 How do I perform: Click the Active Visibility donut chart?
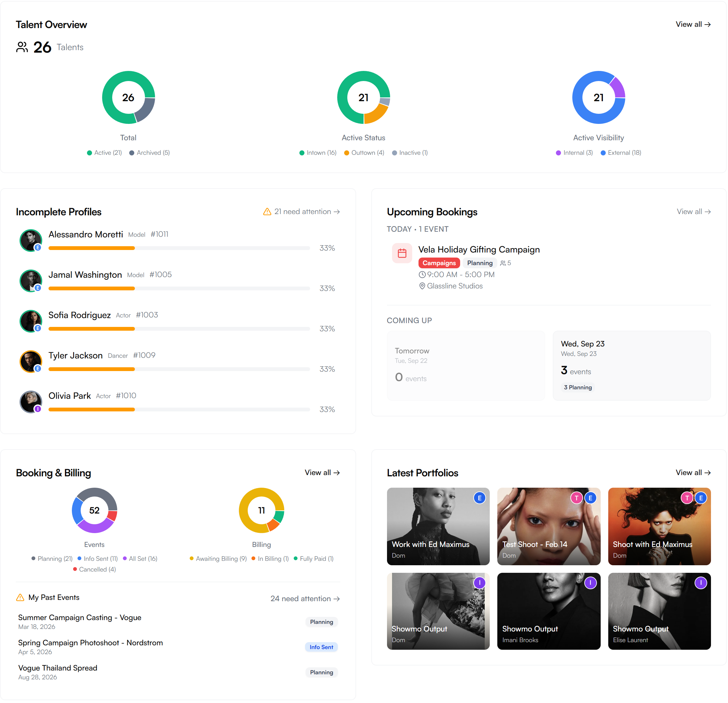[599, 97]
